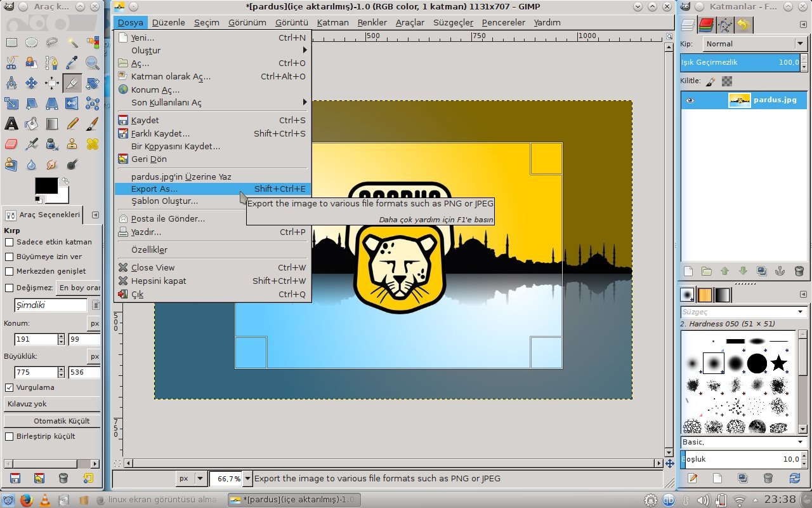The width and height of the screenshot is (812, 508).
Task: Switch to GIMP pardus taskbar window button
Action: pyautogui.click(x=294, y=500)
